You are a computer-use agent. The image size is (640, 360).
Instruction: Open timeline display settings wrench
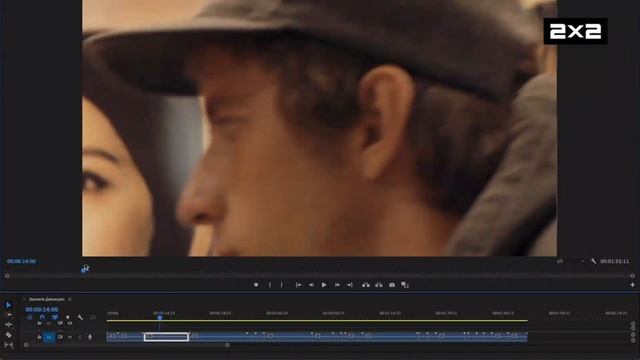[80, 317]
